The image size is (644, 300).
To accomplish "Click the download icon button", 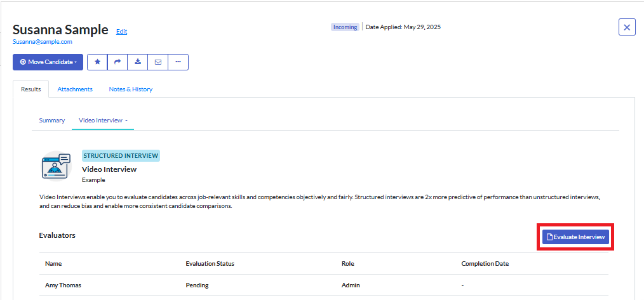I will 138,62.
